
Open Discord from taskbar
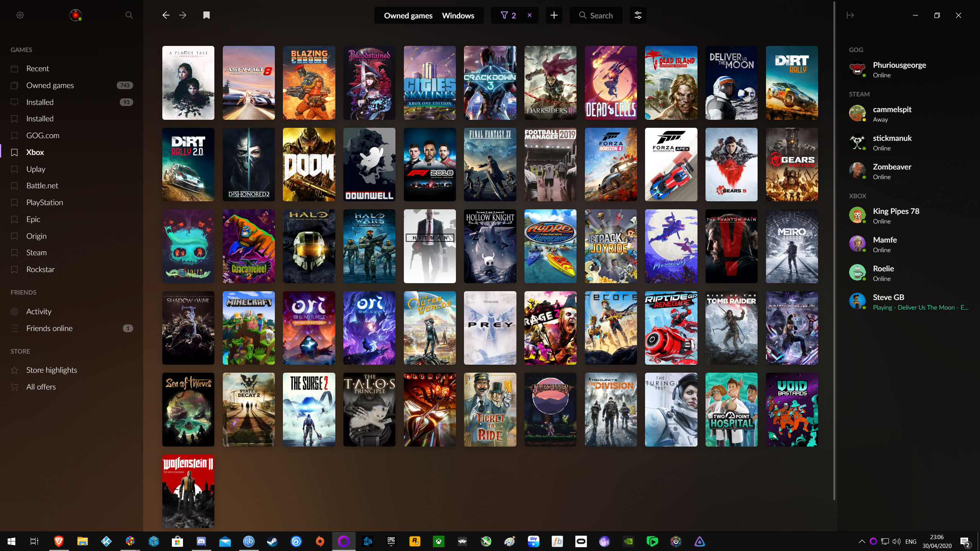pyautogui.click(x=201, y=541)
